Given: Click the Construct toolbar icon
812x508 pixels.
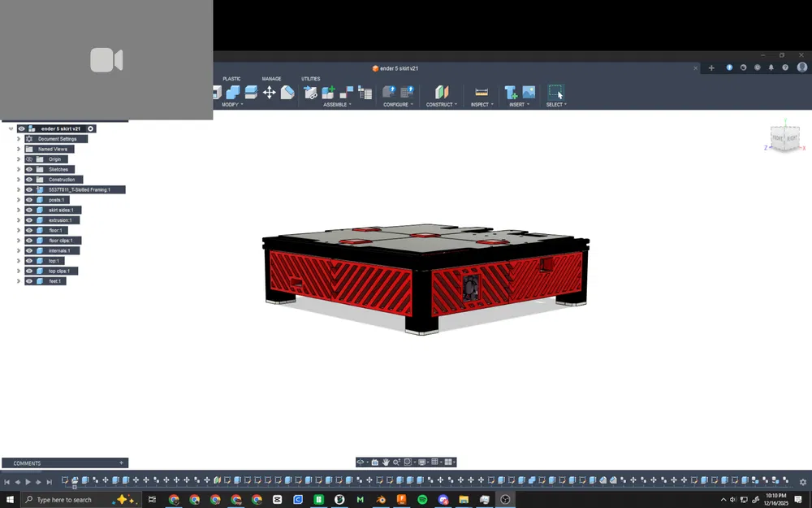Looking at the screenshot, I should pyautogui.click(x=441, y=91).
